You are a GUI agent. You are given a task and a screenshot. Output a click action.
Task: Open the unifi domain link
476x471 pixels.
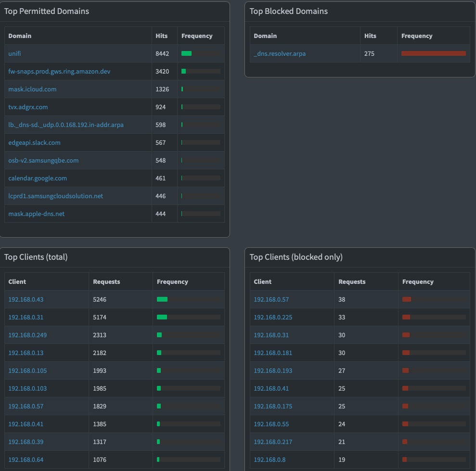14,53
